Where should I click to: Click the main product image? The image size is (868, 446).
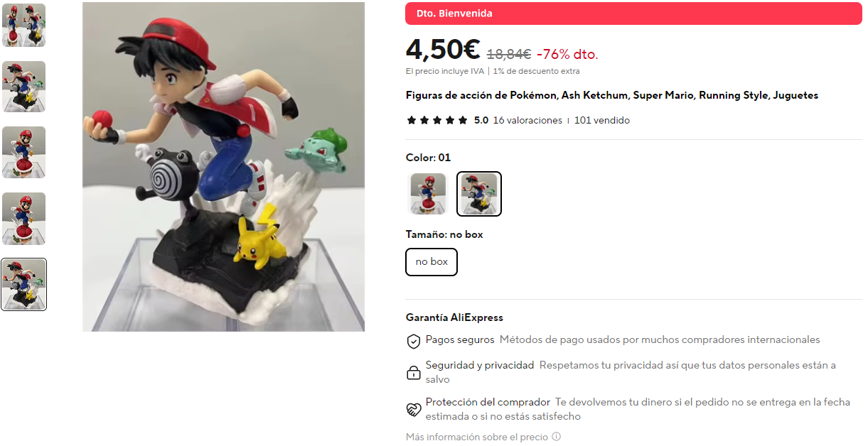(223, 167)
